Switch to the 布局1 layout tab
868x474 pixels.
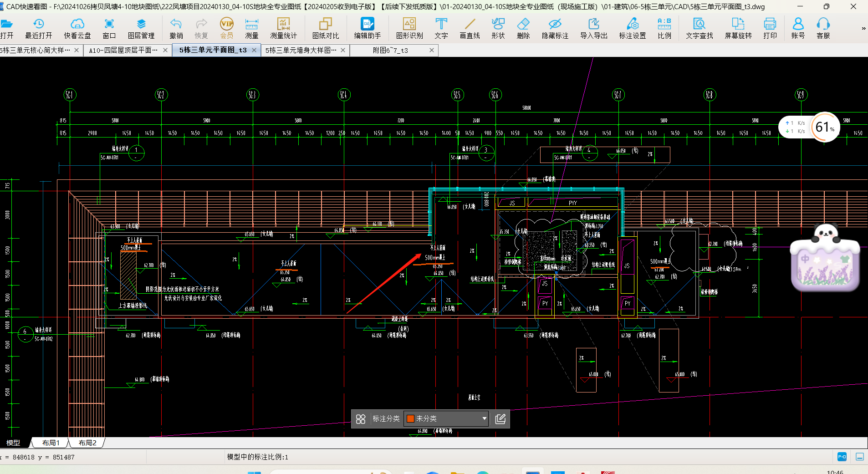pos(51,443)
